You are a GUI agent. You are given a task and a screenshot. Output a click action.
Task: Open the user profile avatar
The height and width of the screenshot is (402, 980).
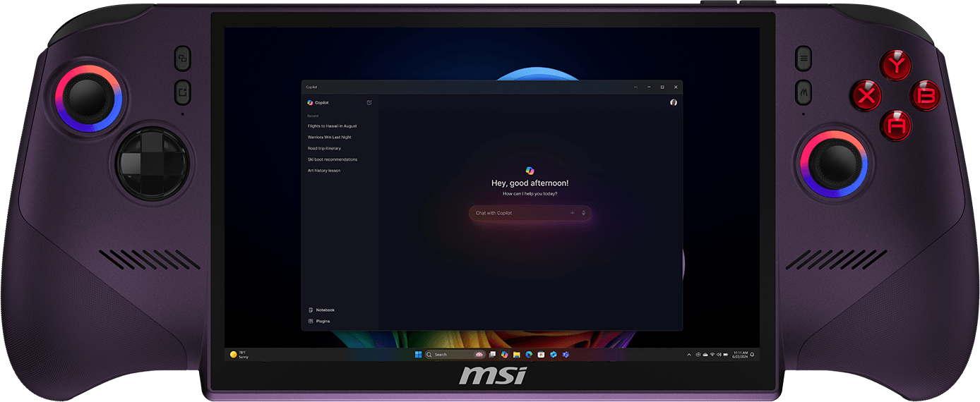coord(674,102)
